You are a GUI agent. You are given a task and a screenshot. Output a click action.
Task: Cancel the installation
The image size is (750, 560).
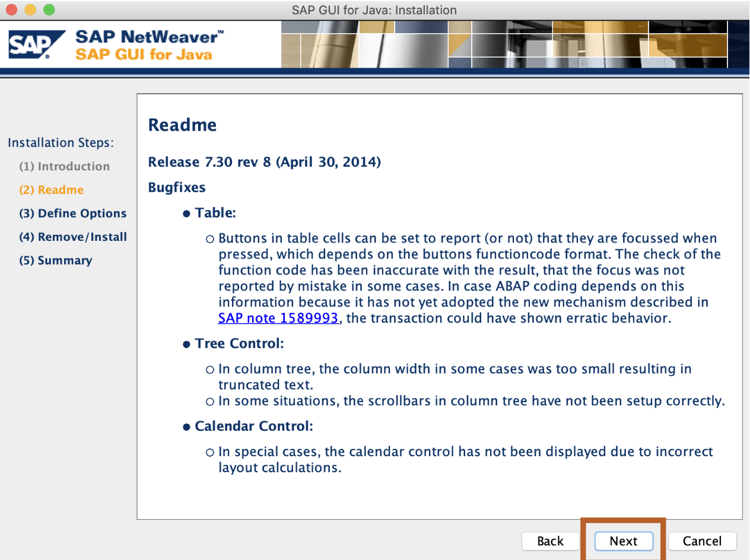coord(702,541)
